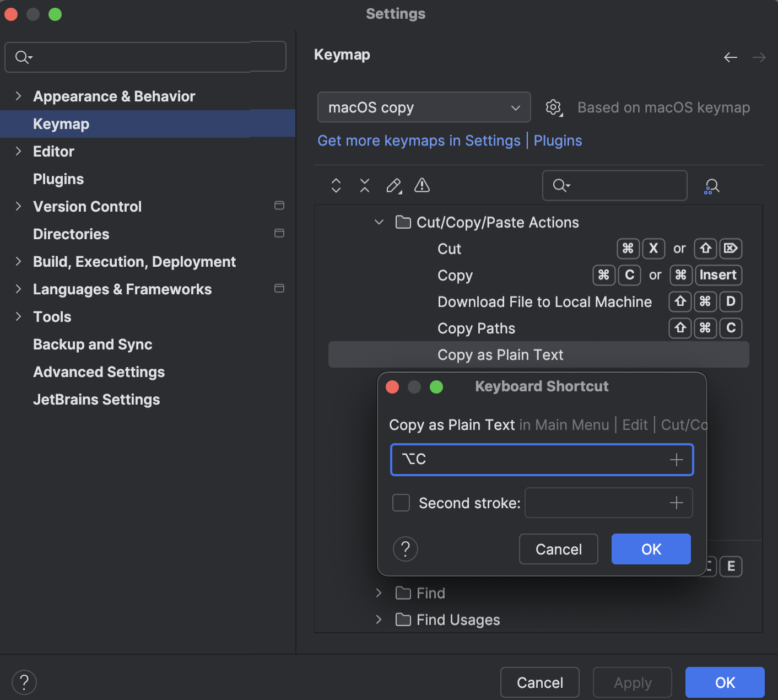778x700 pixels.
Task: Enable the Second stroke checkbox
Action: (x=401, y=503)
